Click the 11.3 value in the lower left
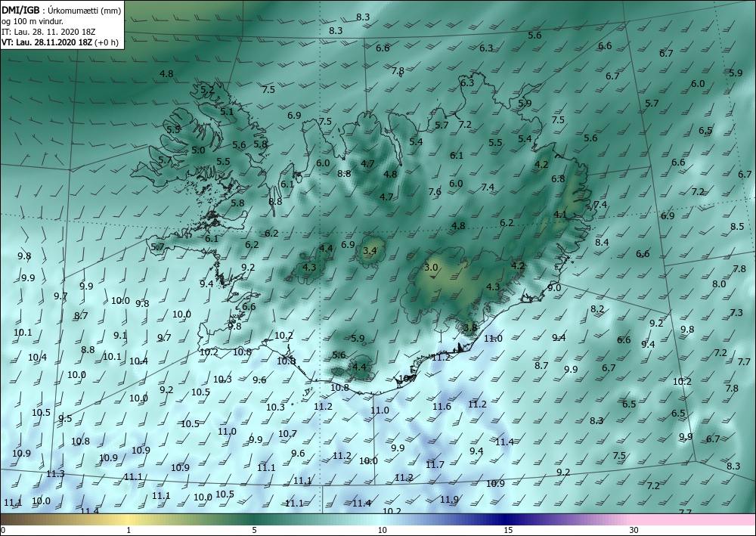Screen dimensions: 756x536 point(55,474)
